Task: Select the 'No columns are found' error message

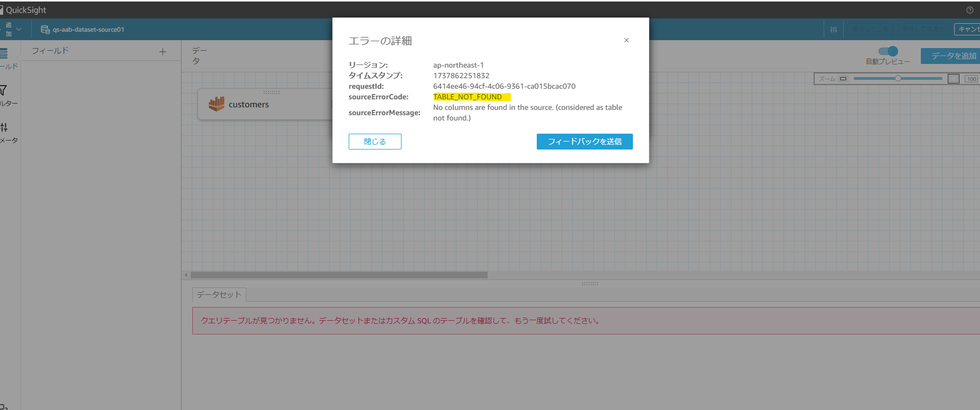Action: 528,113
